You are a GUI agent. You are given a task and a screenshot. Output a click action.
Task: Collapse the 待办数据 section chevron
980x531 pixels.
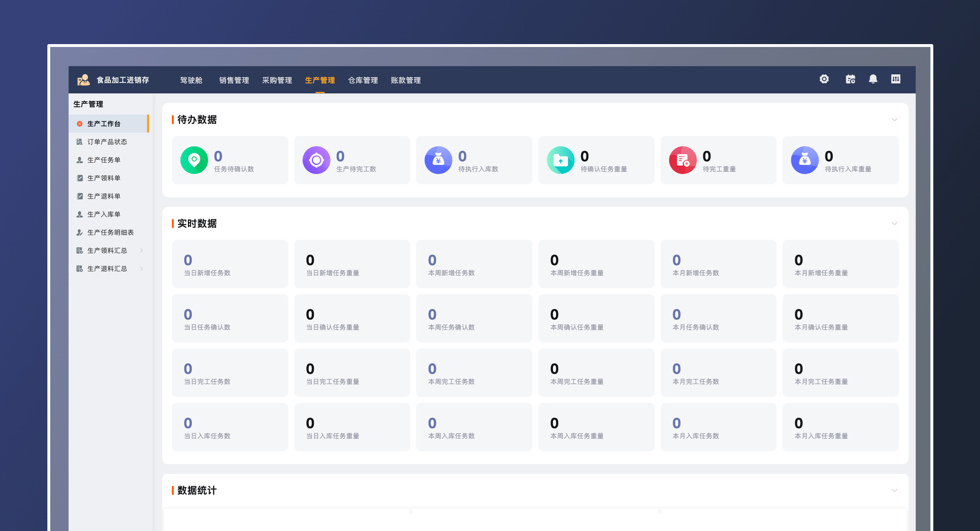click(894, 120)
